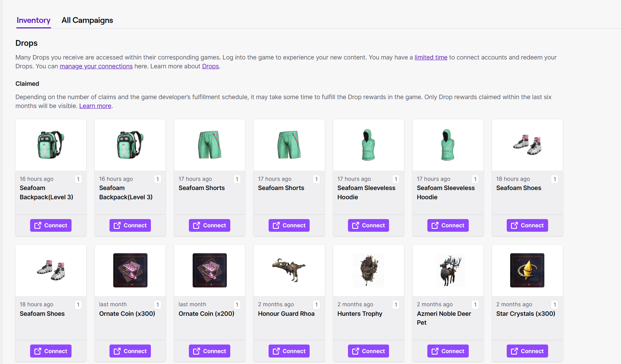Viewport: 621px width, 364px height.
Task: Click the 'Claimed' section heading
Action: click(27, 84)
